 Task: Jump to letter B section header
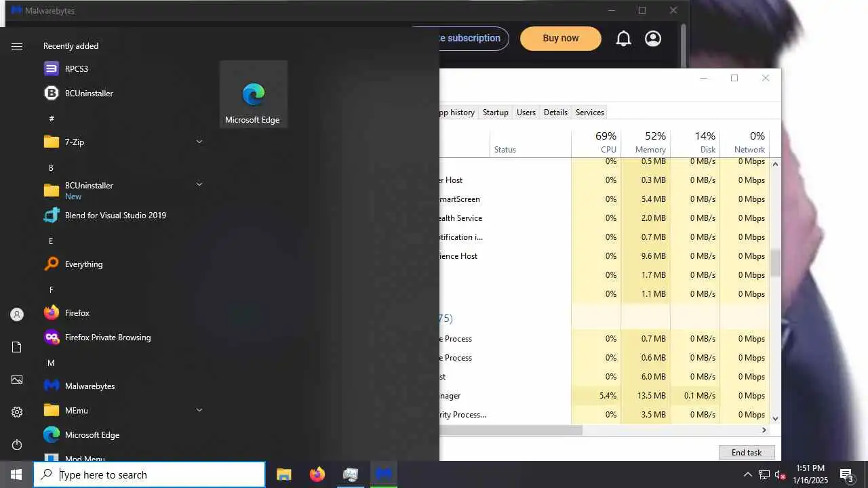click(51, 167)
